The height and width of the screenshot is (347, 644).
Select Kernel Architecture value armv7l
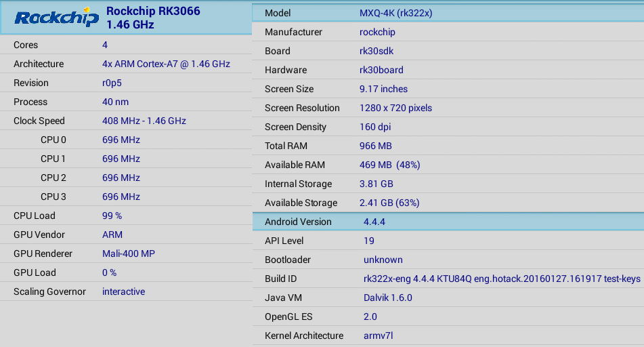pyautogui.click(x=379, y=335)
